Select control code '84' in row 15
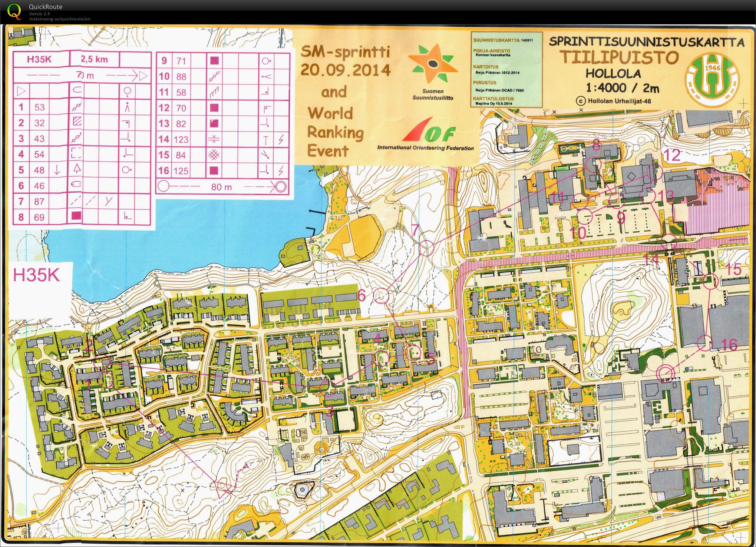Screen dimensions: 756x547 click(x=181, y=155)
